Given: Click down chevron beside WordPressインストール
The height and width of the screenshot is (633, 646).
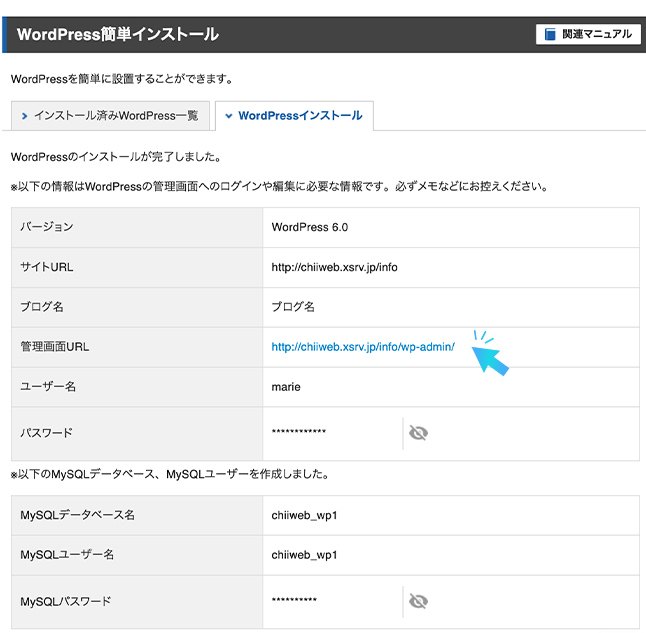Looking at the screenshot, I should 229,116.
